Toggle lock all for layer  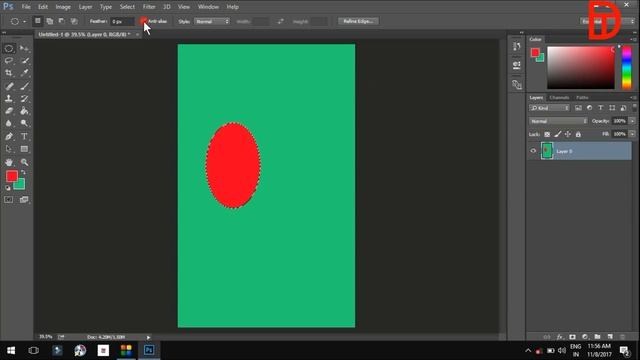pos(578,134)
